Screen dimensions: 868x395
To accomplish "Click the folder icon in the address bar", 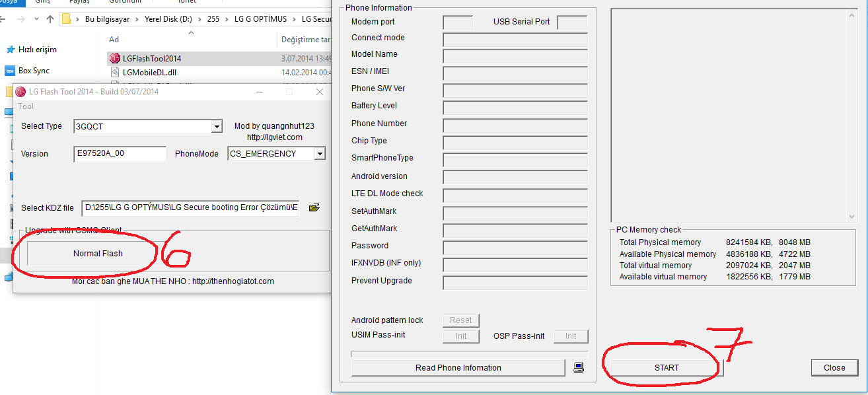I will click(66, 19).
